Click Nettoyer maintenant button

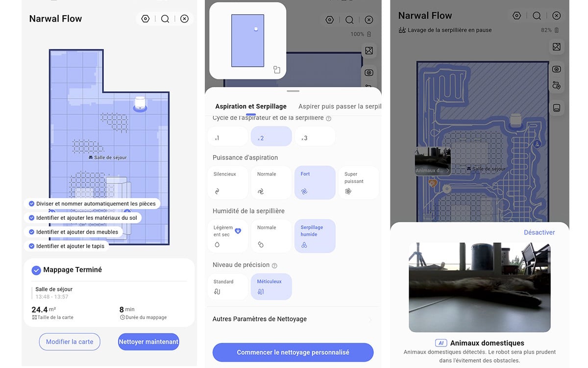pos(148,342)
